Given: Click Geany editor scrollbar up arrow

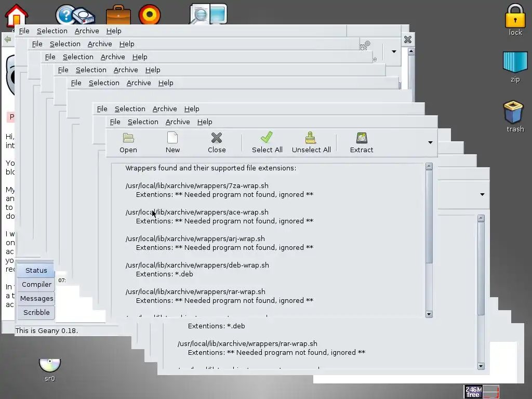Looking at the screenshot, I should [x=411, y=51].
